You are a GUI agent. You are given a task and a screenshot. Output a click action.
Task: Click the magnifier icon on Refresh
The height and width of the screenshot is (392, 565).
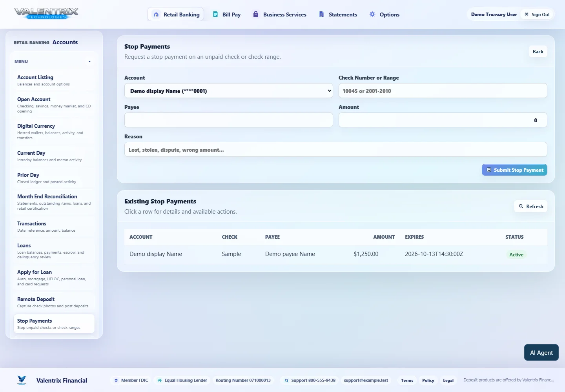521,206
